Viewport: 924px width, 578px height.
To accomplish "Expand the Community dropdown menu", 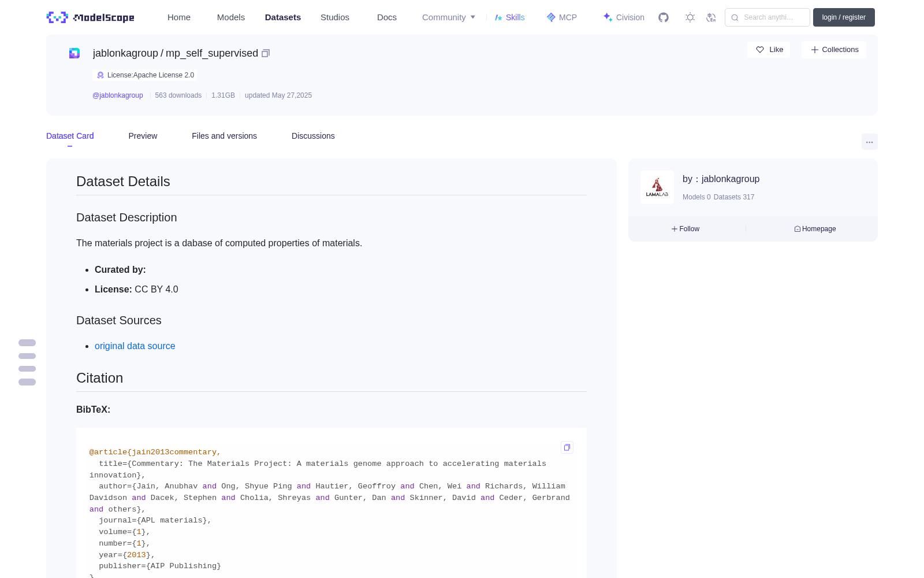I will (x=449, y=17).
